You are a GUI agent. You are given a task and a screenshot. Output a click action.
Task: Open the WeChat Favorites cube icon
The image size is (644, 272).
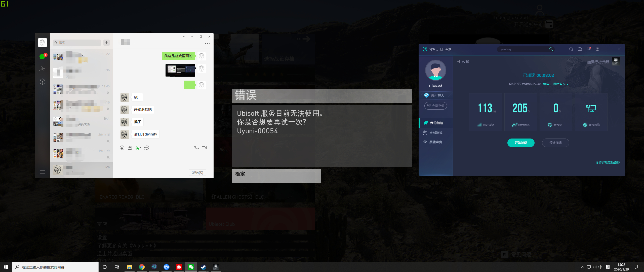click(x=42, y=82)
